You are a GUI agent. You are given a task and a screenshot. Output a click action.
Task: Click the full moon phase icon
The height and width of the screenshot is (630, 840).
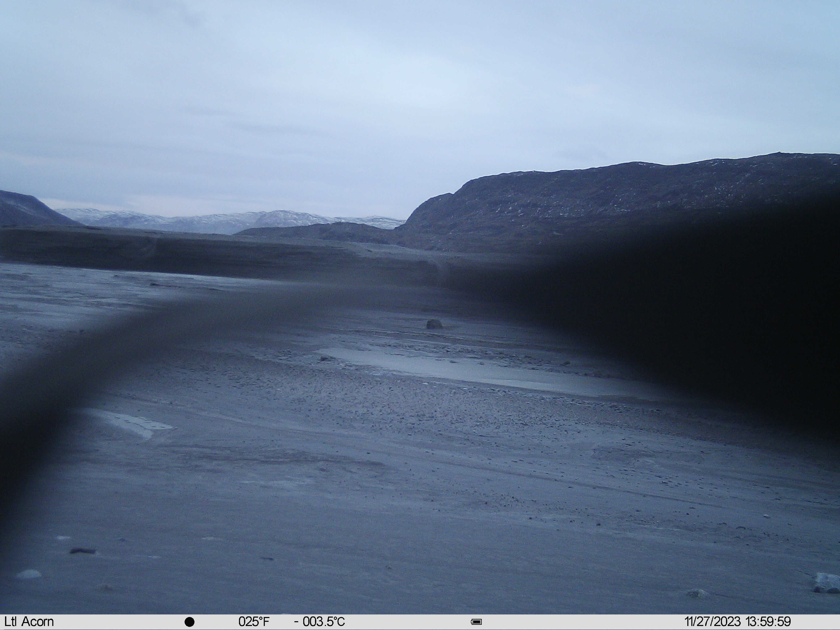(x=189, y=622)
